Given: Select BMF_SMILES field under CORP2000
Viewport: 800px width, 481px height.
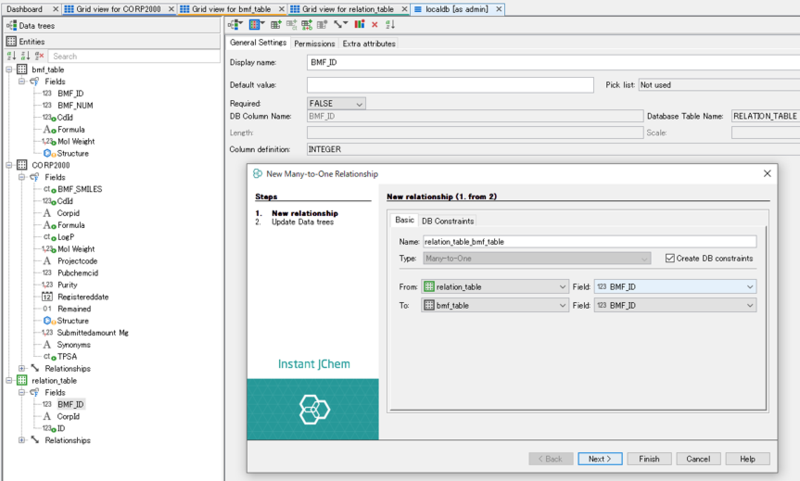Looking at the screenshot, I should pos(80,189).
